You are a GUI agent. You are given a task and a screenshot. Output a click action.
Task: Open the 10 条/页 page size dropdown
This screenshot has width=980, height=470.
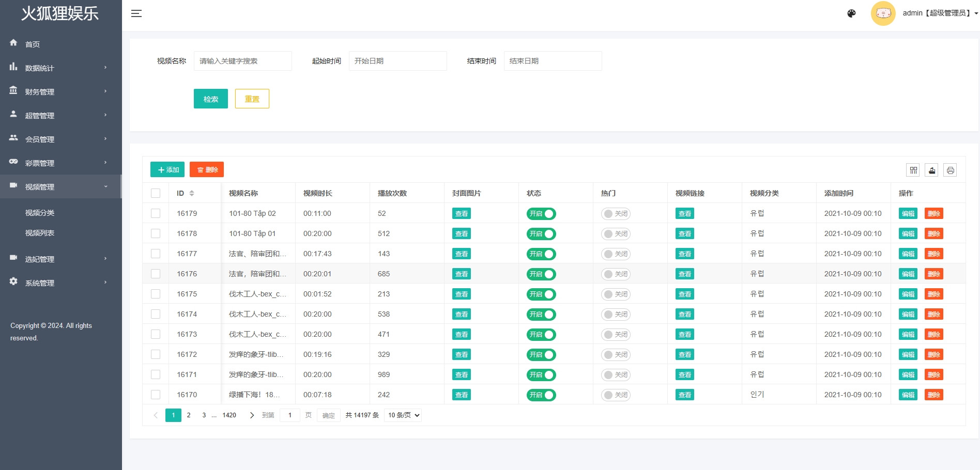coord(403,415)
